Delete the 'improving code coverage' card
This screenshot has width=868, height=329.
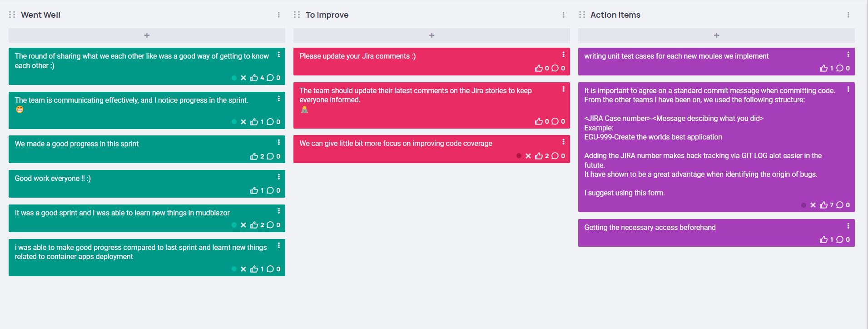528,156
